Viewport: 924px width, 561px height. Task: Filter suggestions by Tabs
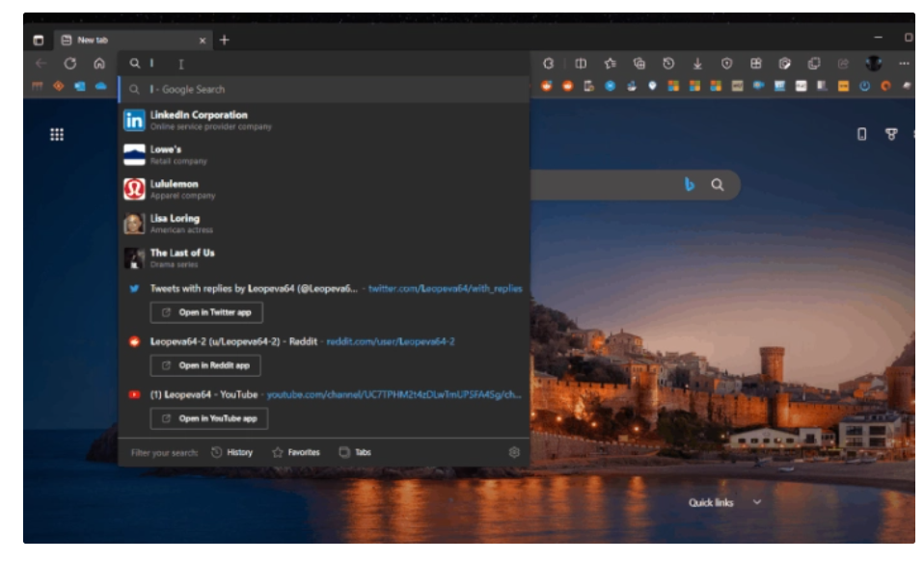pos(355,452)
